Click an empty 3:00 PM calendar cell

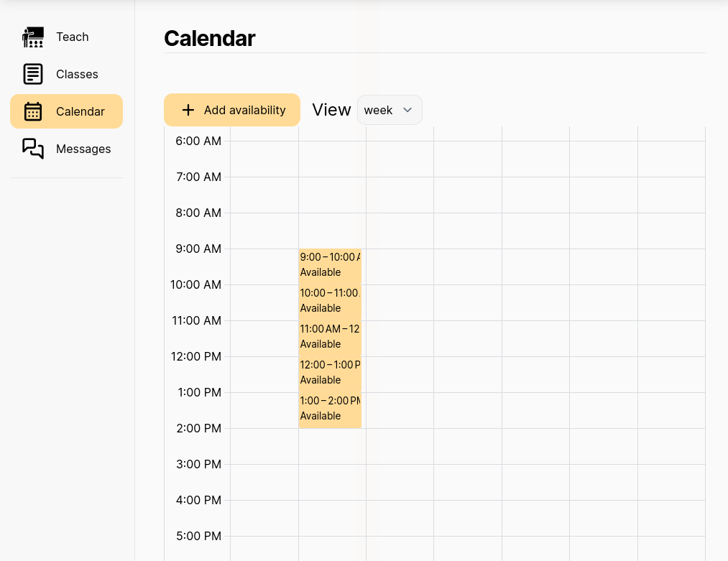(467, 481)
